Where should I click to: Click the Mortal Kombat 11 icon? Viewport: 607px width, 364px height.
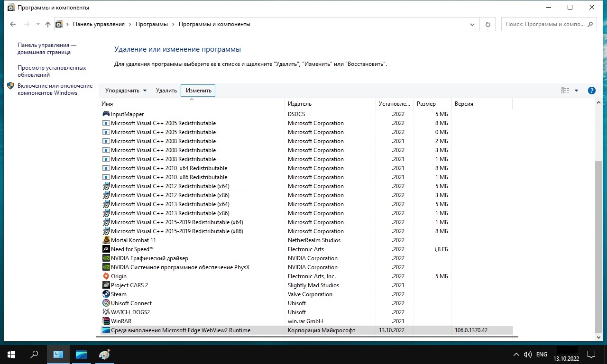[x=106, y=240]
